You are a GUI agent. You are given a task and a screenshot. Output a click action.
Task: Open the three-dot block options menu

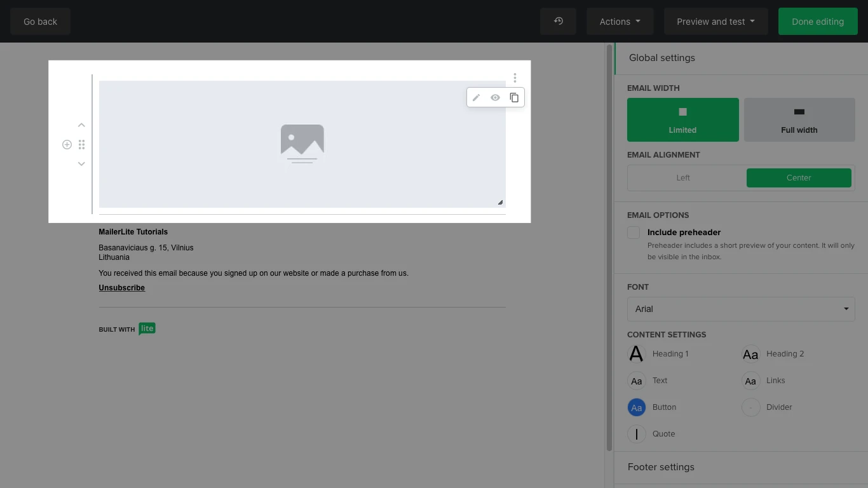click(x=515, y=78)
